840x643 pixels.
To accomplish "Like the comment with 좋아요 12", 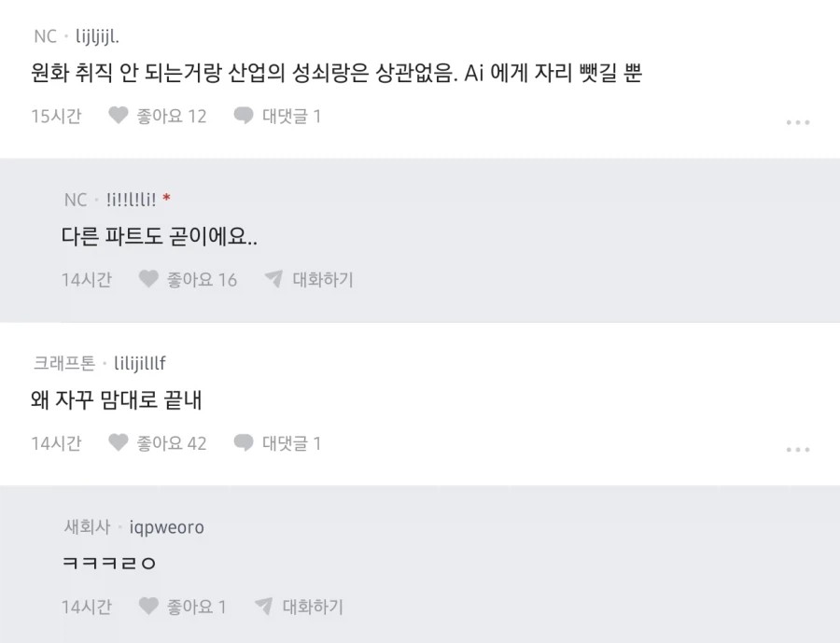I will coord(118,115).
